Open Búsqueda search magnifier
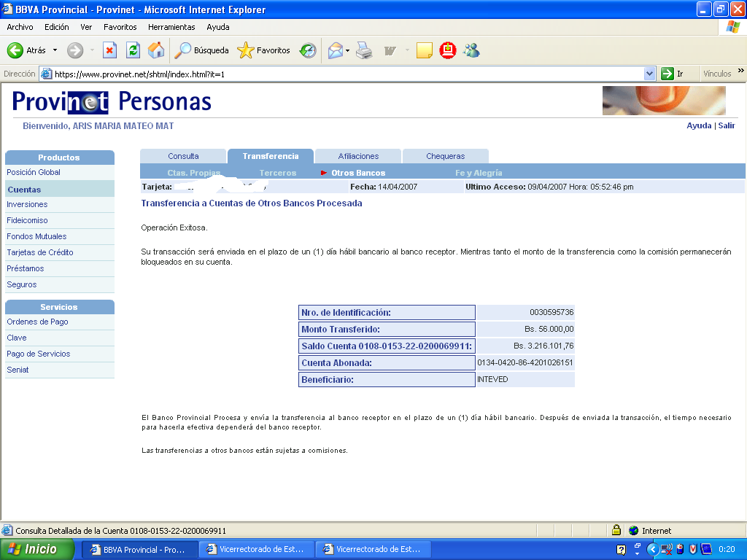 [183, 50]
